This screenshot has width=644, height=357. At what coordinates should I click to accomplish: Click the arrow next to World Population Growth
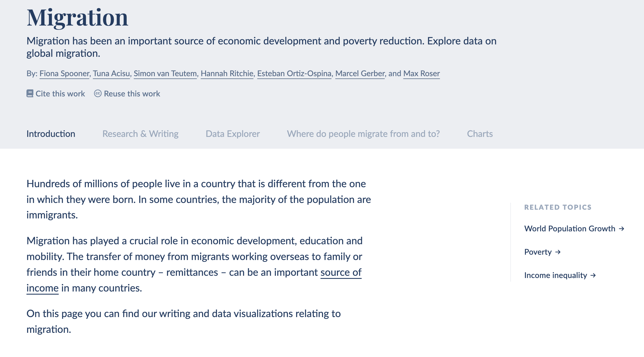[622, 229]
